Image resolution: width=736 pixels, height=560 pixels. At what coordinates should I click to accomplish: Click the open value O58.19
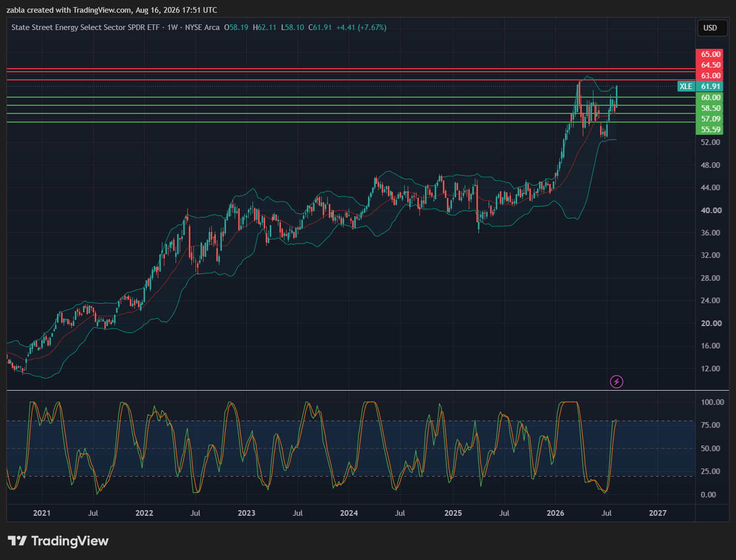click(x=236, y=27)
